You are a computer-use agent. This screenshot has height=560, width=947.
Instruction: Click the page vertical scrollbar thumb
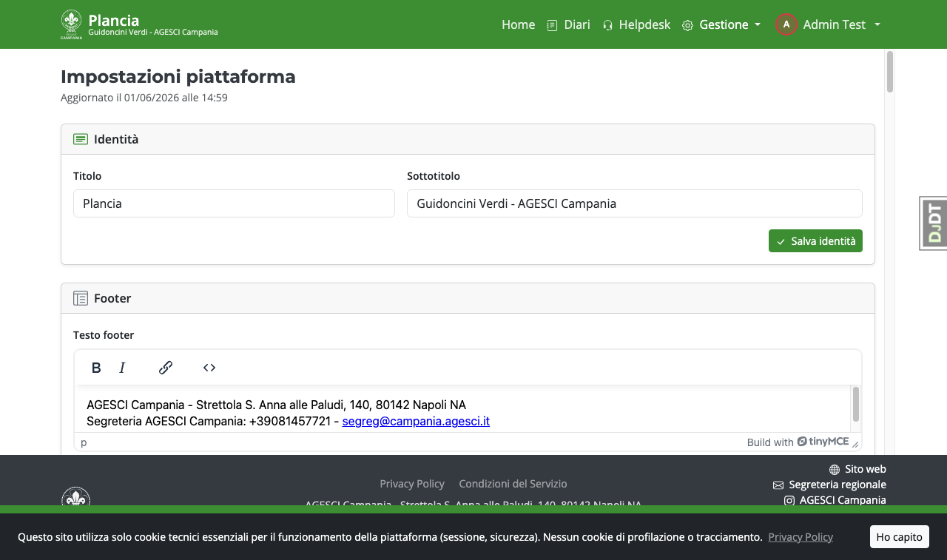pyautogui.click(x=890, y=72)
